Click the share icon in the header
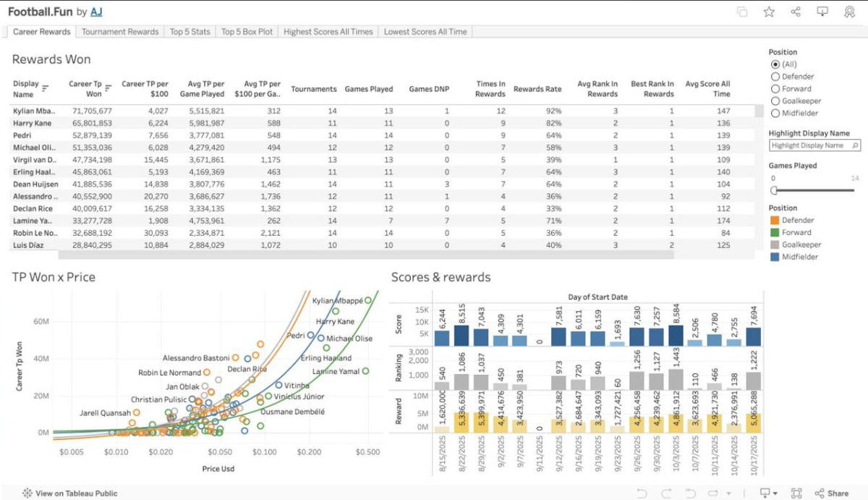The width and height of the screenshot is (868, 500). click(x=796, y=12)
